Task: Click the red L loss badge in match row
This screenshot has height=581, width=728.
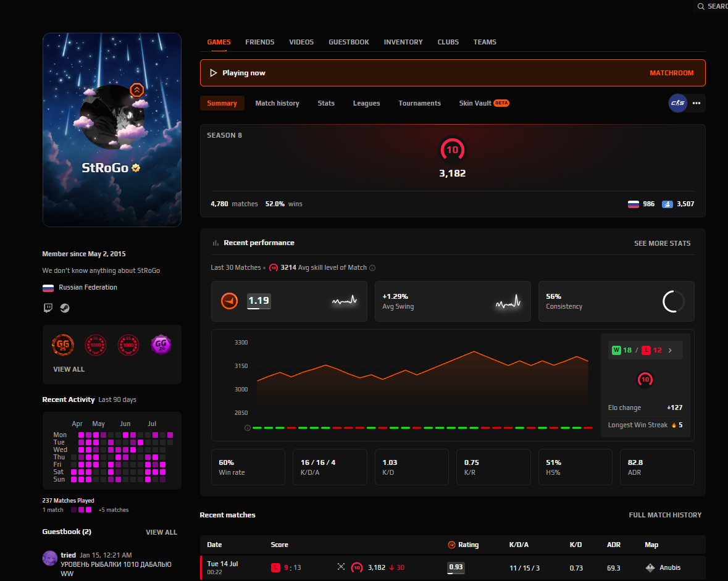Action: (x=276, y=567)
